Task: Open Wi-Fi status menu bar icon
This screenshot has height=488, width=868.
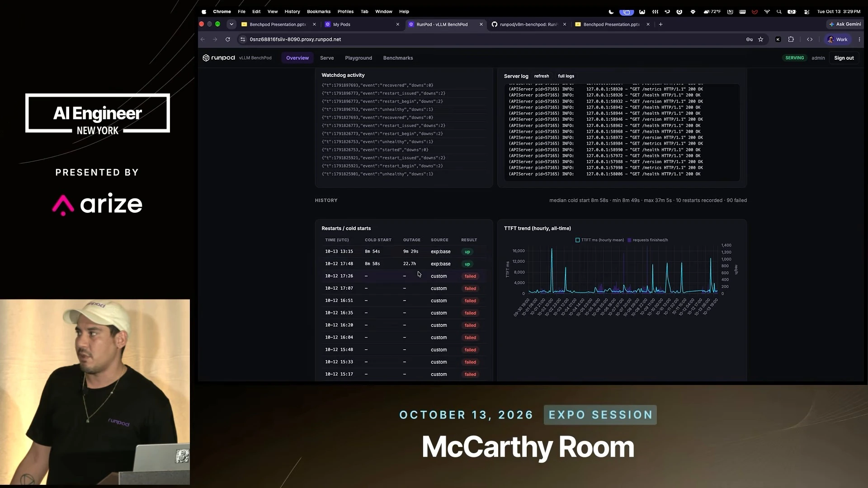Action: (767, 12)
